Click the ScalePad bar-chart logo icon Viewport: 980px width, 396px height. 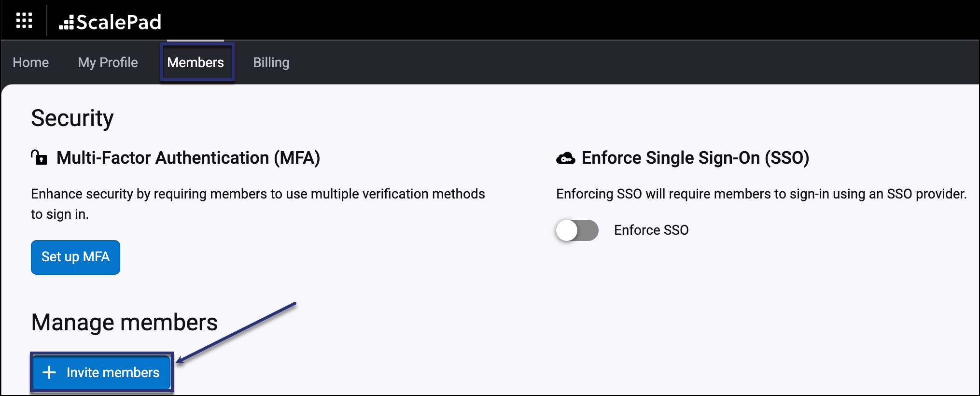(66, 23)
